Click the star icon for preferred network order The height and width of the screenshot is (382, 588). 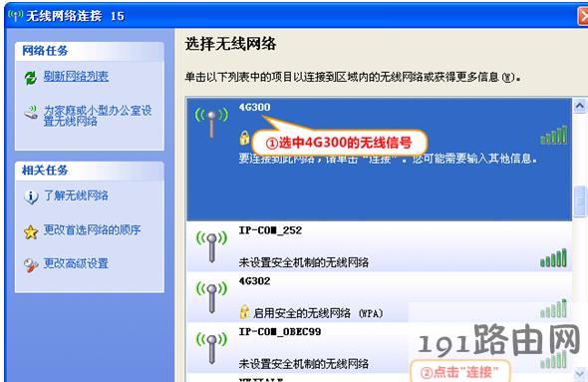[31, 232]
